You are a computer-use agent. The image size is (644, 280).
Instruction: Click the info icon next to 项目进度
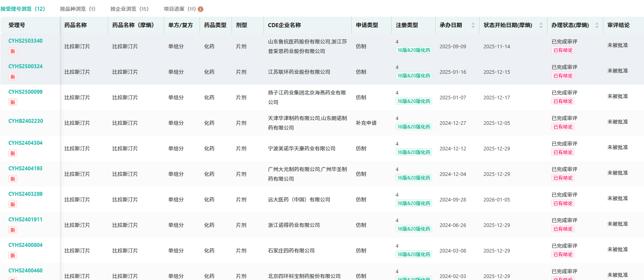[x=200, y=9]
